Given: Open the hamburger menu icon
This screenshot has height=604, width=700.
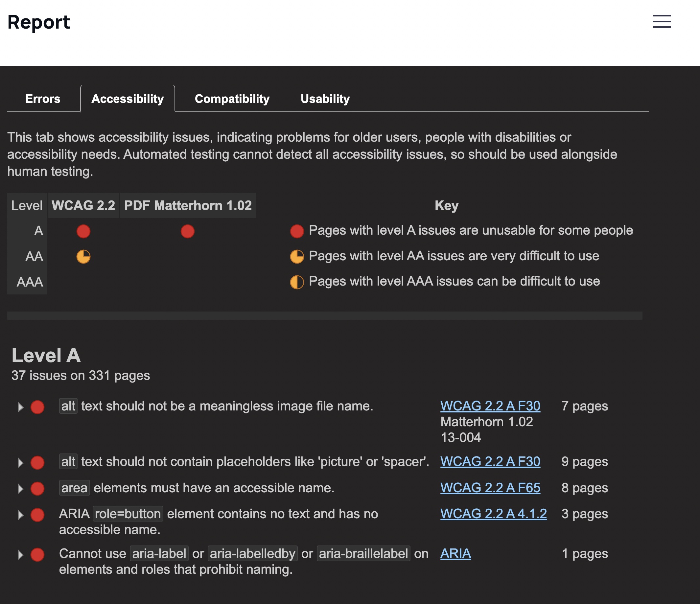Looking at the screenshot, I should tap(662, 22).
